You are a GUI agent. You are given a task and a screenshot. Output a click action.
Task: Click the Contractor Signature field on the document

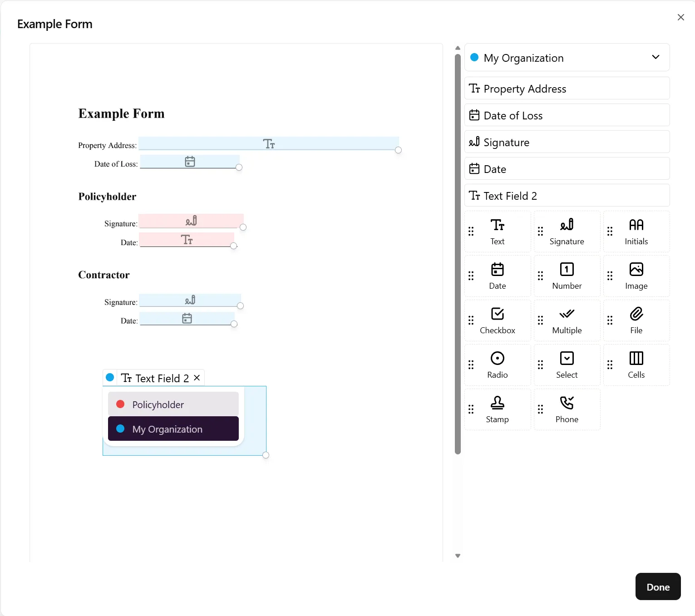point(190,300)
